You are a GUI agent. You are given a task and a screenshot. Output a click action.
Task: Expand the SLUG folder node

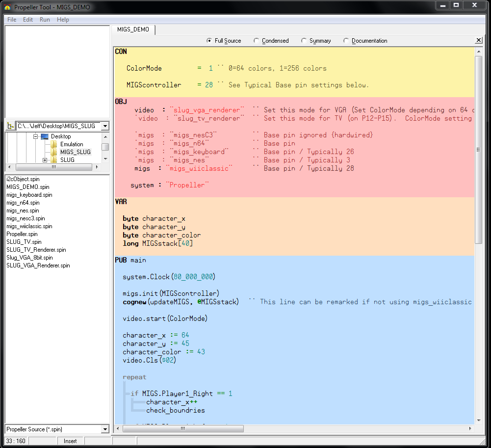tap(45, 160)
